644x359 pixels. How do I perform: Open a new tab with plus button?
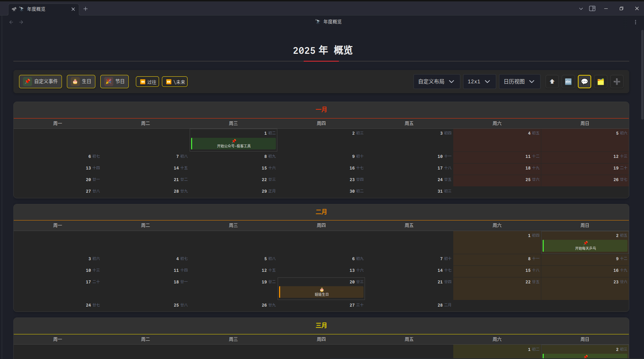click(x=86, y=9)
